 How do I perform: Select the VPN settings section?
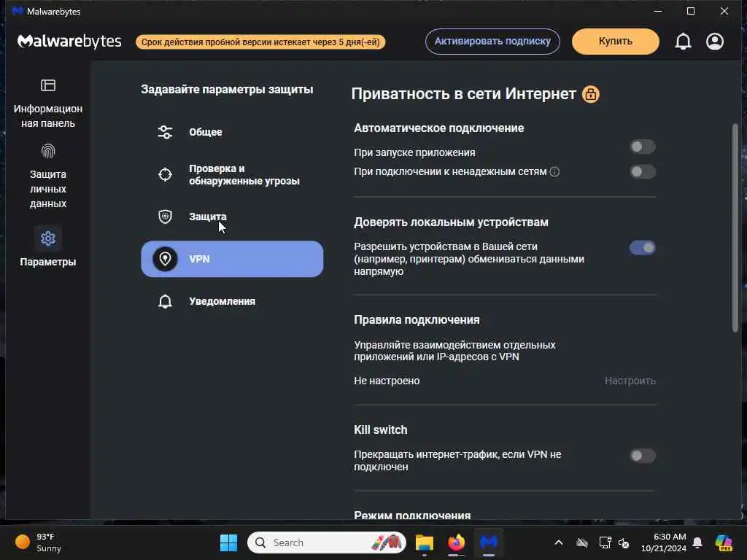[x=232, y=259]
